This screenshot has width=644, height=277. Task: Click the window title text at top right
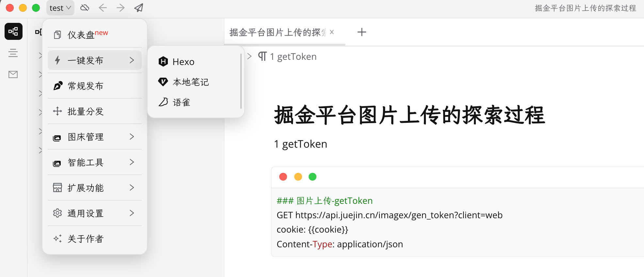coord(586,8)
